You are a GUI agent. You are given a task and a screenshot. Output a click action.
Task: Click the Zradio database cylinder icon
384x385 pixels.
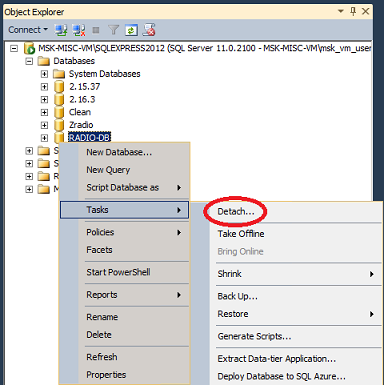(59, 125)
